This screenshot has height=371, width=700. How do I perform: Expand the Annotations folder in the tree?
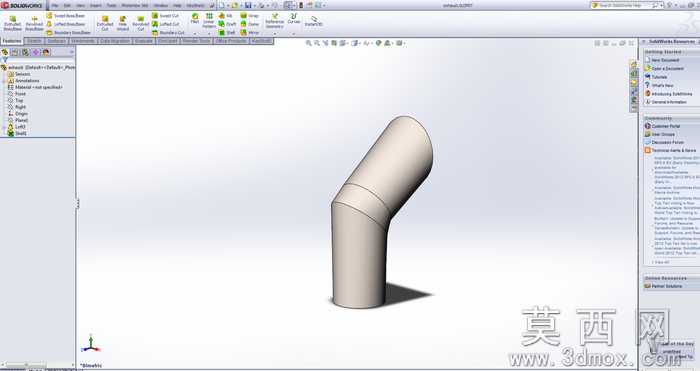pos(4,81)
